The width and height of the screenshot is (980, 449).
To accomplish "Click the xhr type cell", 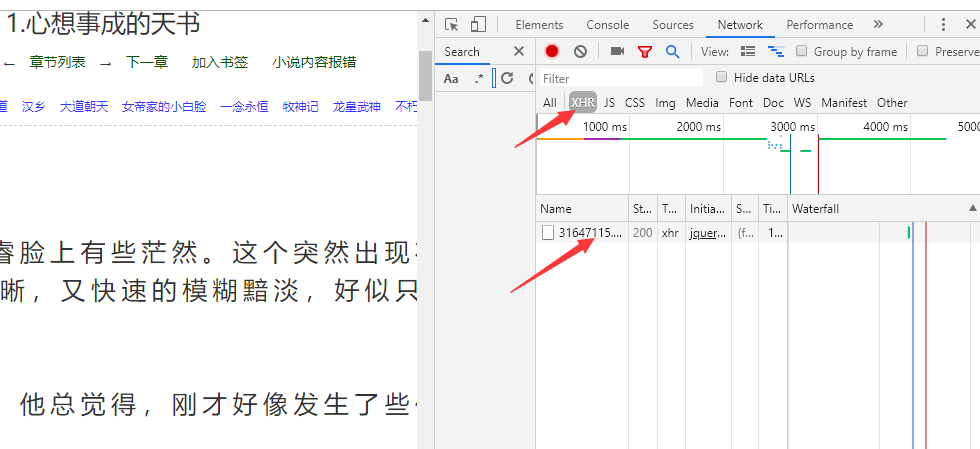I will point(670,233).
